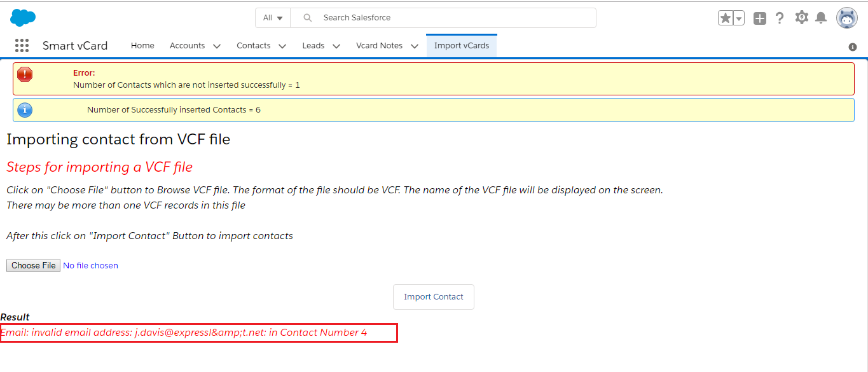Open the user profile avatar
Image resolution: width=868 pixels, height=372 pixels.
tap(846, 18)
